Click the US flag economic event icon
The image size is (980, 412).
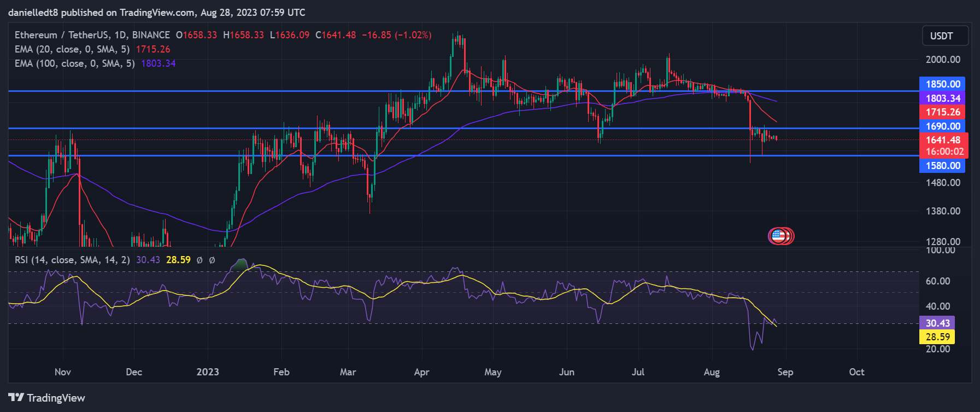click(777, 236)
